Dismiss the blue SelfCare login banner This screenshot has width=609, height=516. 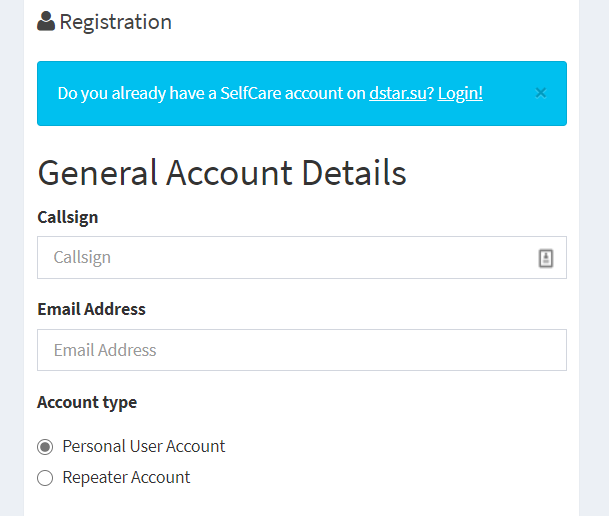pos(541,93)
